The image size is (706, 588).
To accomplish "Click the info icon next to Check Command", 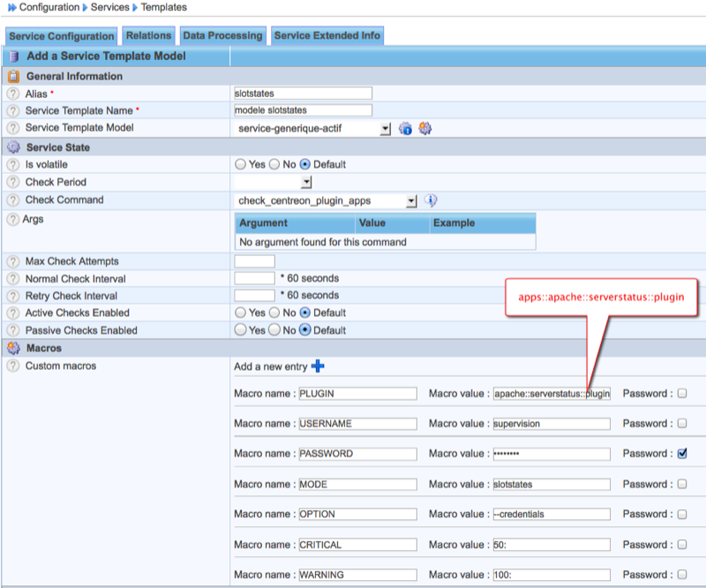I will pyautogui.click(x=432, y=200).
